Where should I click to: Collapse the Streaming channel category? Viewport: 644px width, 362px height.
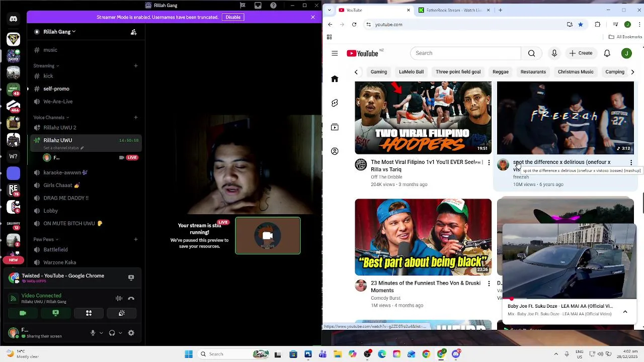coord(46,66)
